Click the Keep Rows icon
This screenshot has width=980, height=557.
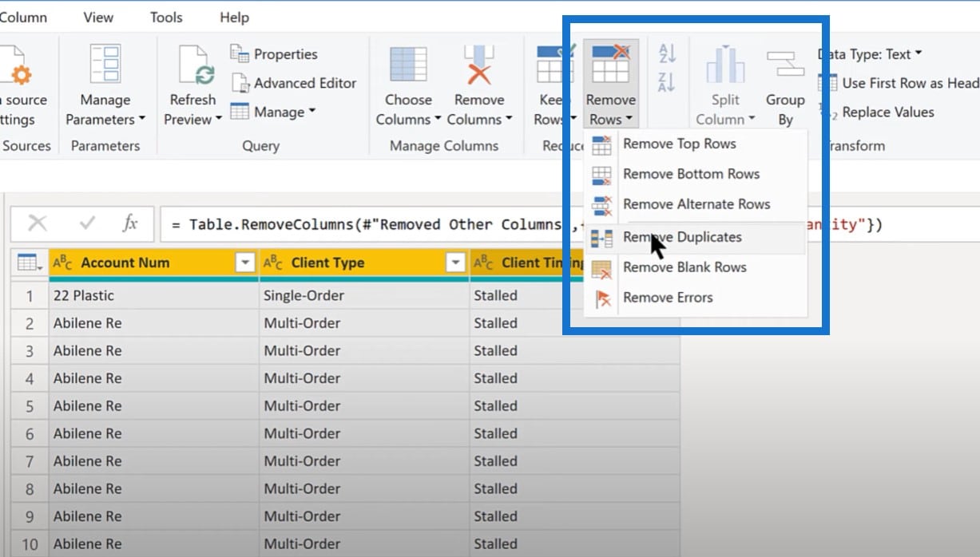coord(554,65)
